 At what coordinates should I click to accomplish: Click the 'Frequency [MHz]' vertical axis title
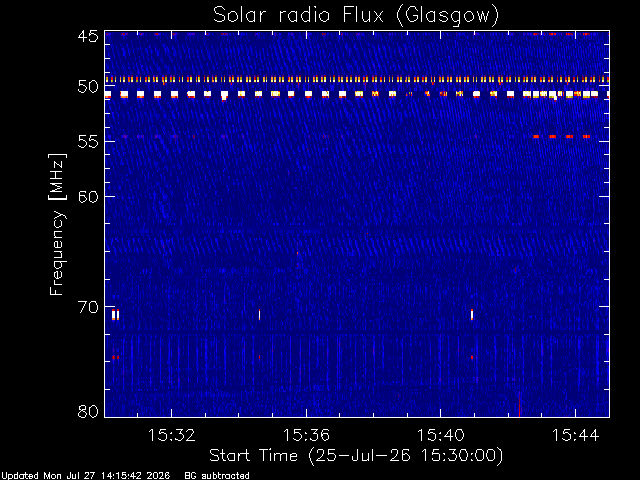(58, 224)
